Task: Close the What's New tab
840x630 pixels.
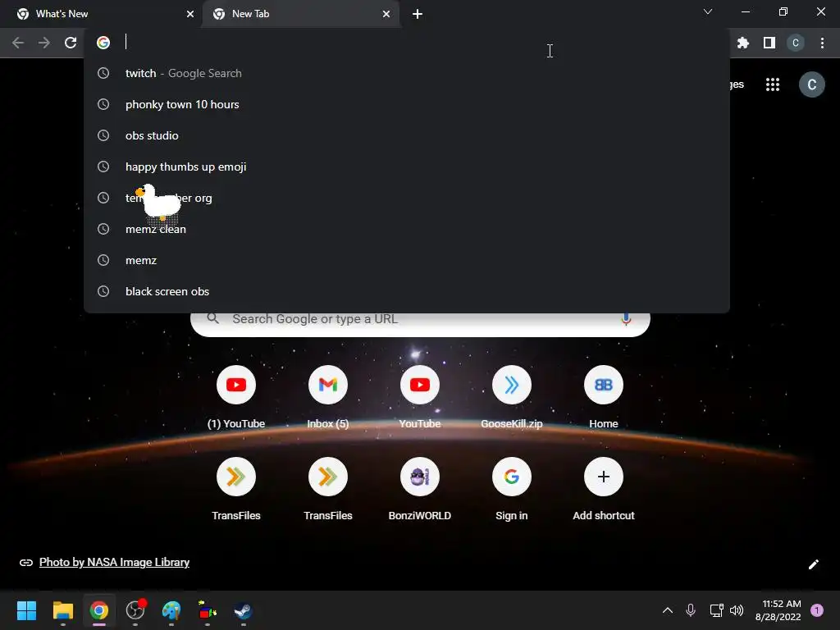Action: 190,14
